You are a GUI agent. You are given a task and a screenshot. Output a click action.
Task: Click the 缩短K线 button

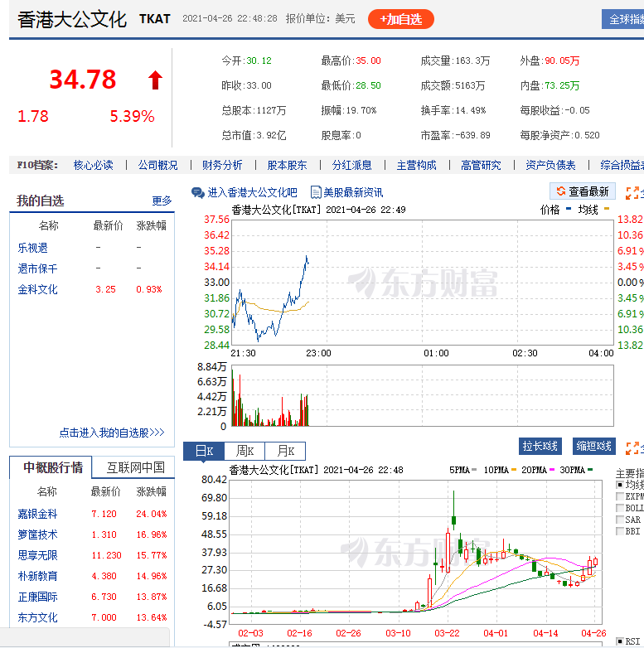point(594,447)
